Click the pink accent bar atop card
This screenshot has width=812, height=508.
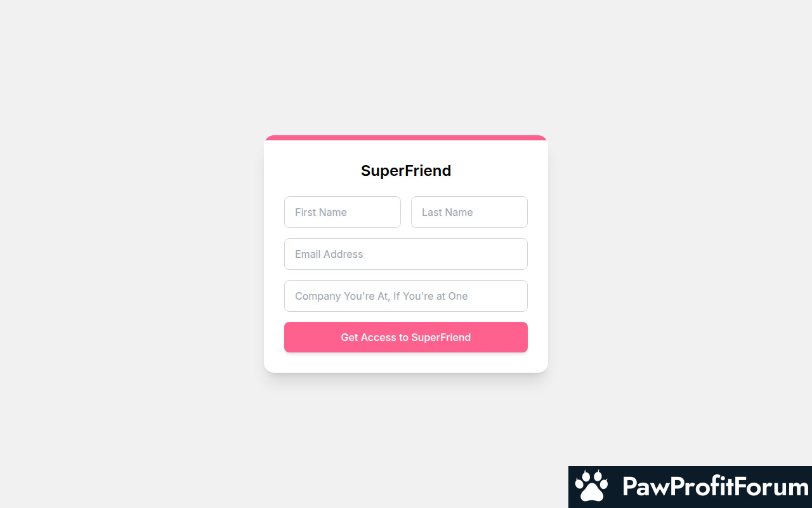tap(406, 138)
